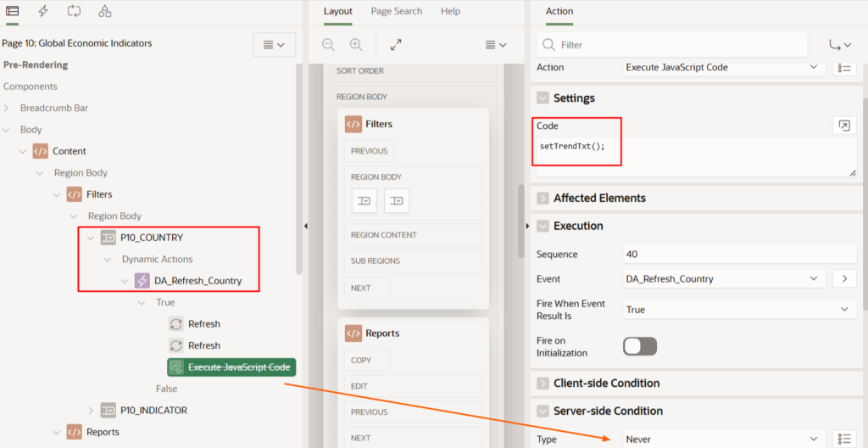Go to the DA_Refresh_Country event
The height and width of the screenshot is (448, 868).
[x=844, y=278]
